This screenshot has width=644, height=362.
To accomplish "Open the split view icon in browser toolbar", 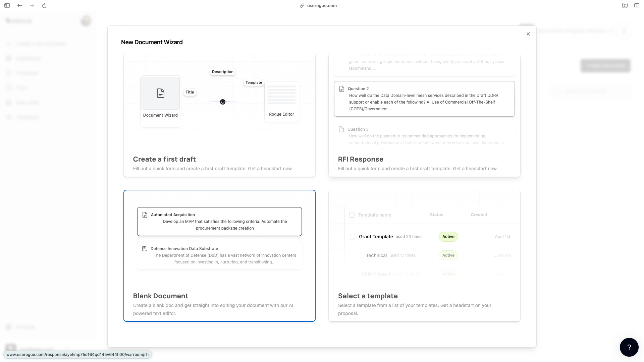I will point(637,5).
